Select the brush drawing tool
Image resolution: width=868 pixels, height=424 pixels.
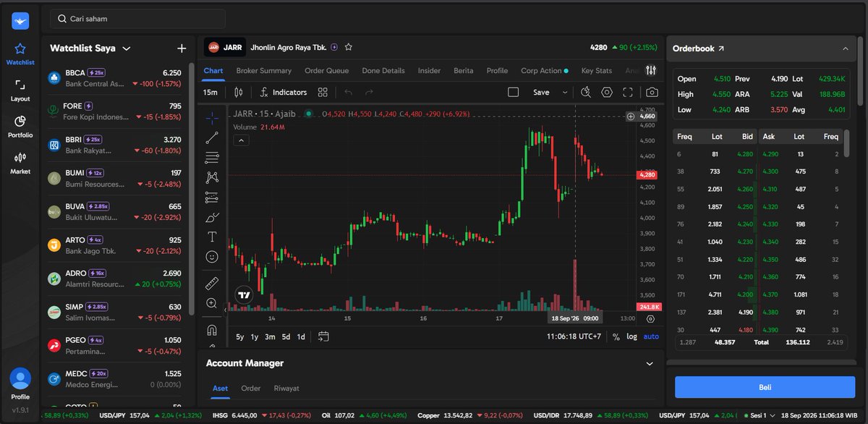[212, 217]
